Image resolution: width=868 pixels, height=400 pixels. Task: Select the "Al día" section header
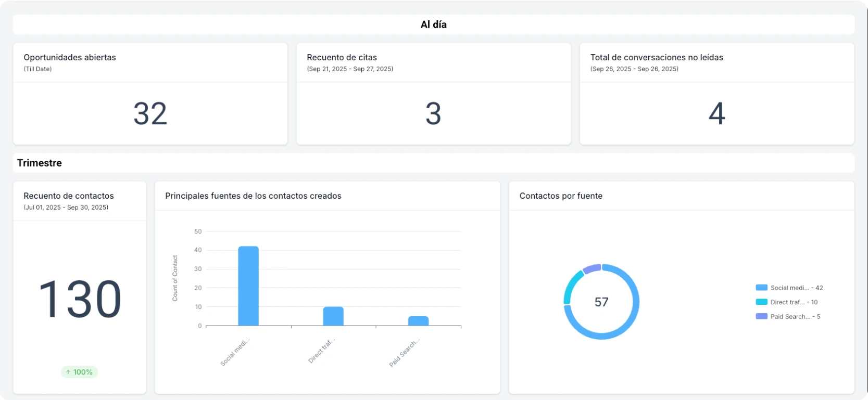pos(433,24)
